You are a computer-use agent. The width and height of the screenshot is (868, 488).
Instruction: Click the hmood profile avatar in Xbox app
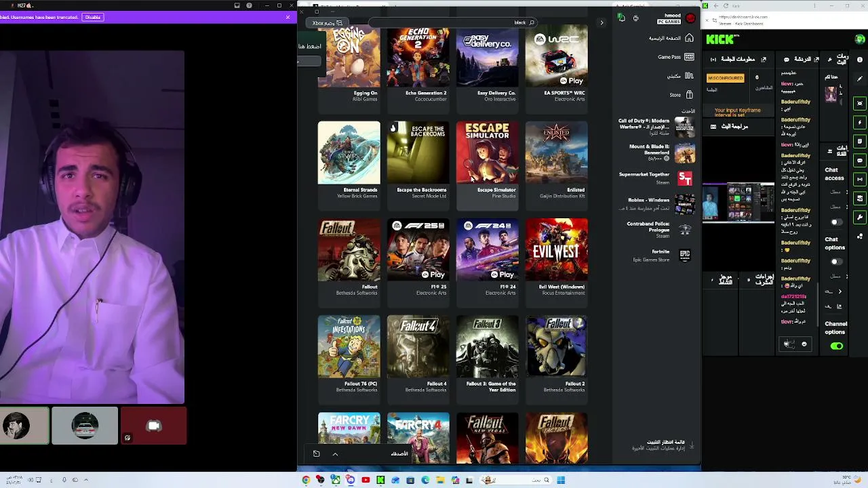coord(690,18)
